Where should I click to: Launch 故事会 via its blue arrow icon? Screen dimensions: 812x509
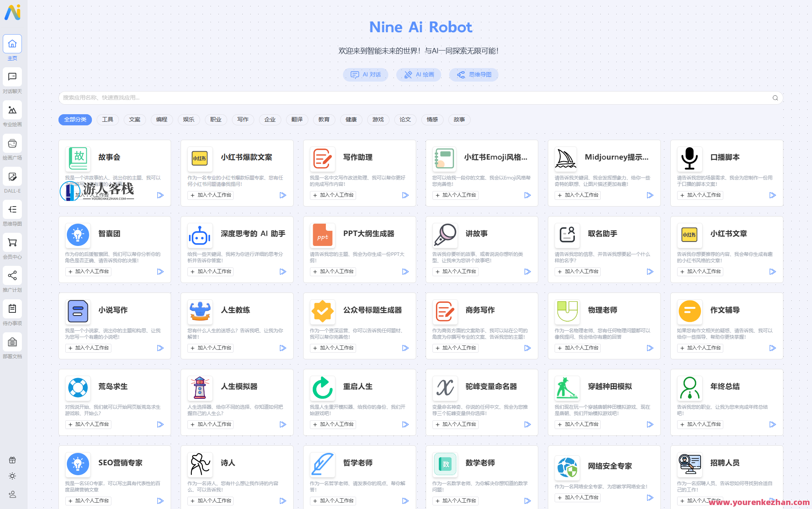(160, 195)
